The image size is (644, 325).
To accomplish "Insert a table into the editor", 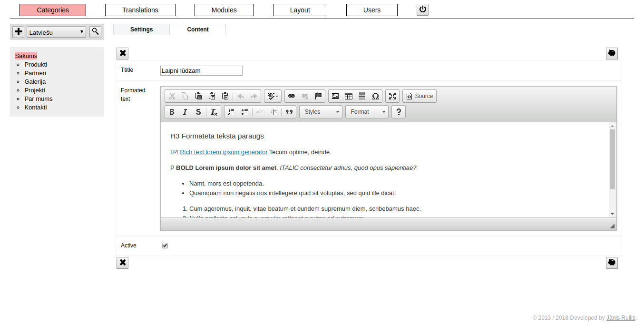I will coord(349,96).
